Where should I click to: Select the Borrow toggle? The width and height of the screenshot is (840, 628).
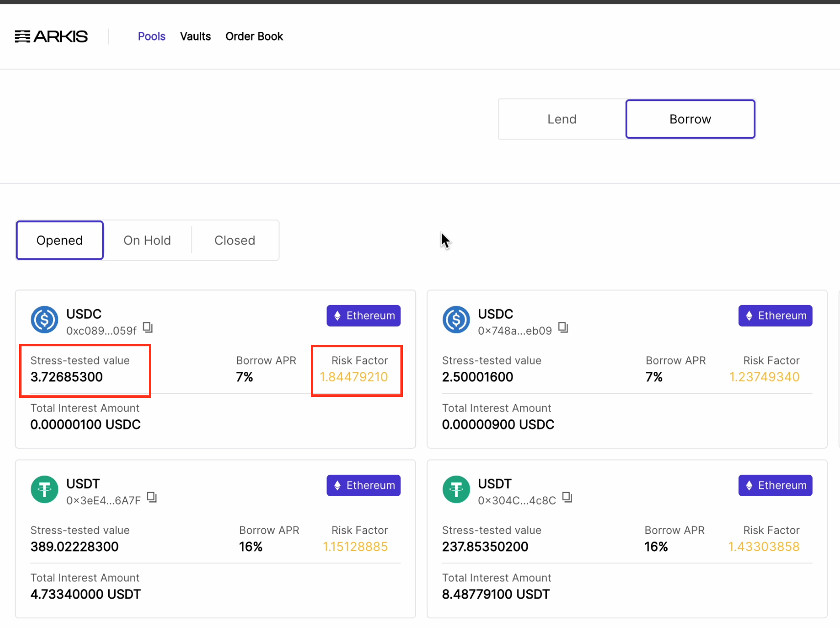click(x=690, y=119)
